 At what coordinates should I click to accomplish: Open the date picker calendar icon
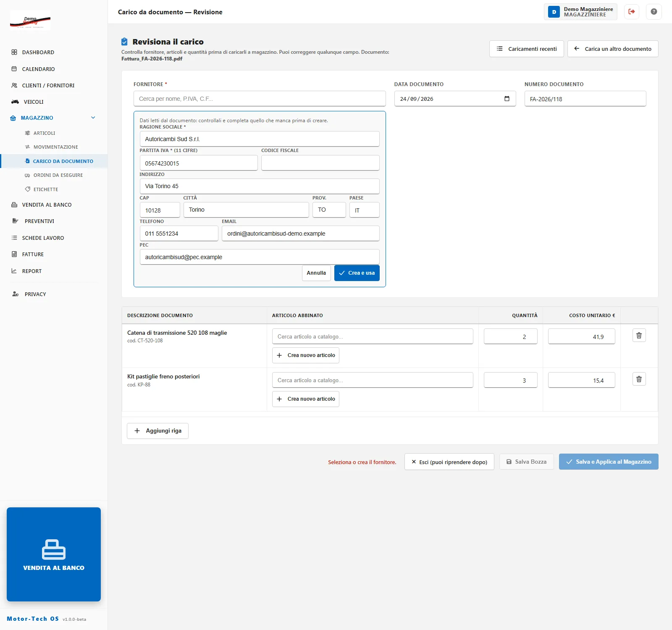click(507, 99)
